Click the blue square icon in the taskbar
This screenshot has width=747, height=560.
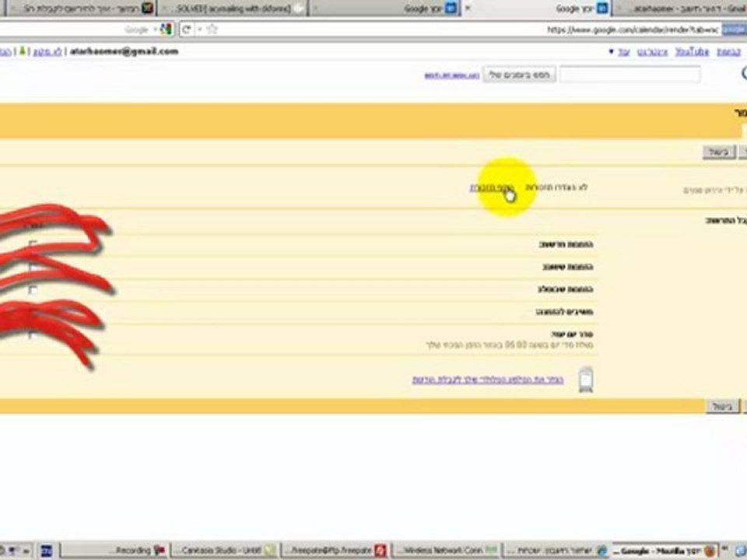pyautogui.click(x=46, y=551)
